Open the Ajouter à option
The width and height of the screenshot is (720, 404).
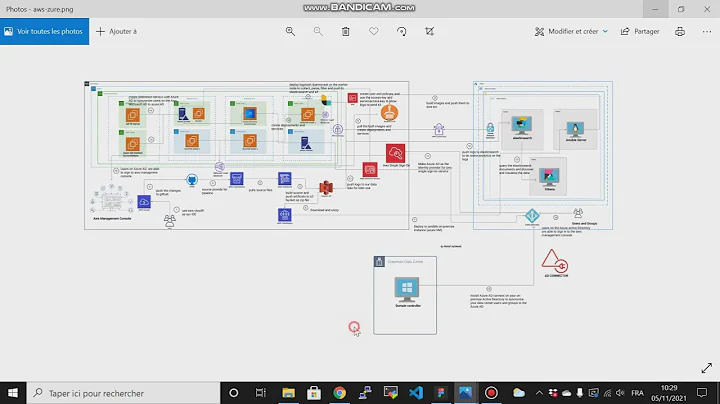117,31
